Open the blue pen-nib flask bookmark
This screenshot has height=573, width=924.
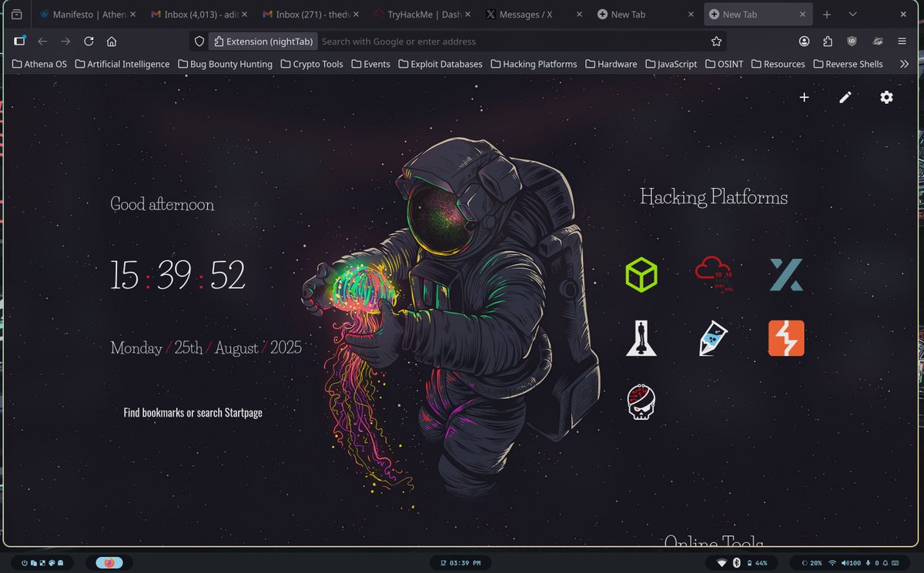(713, 338)
